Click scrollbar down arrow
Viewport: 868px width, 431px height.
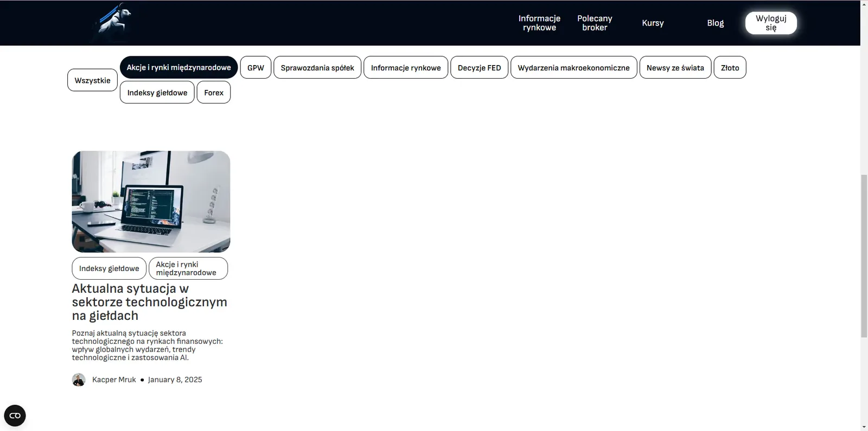pos(864,427)
